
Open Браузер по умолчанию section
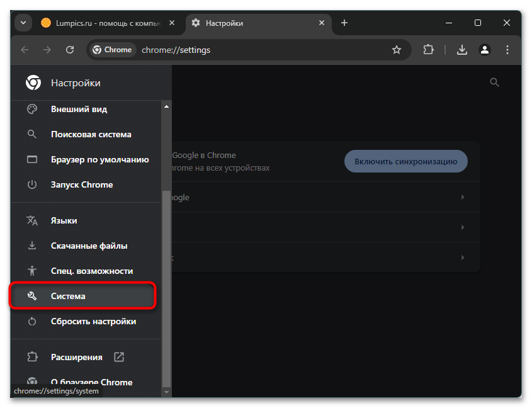coord(86,159)
